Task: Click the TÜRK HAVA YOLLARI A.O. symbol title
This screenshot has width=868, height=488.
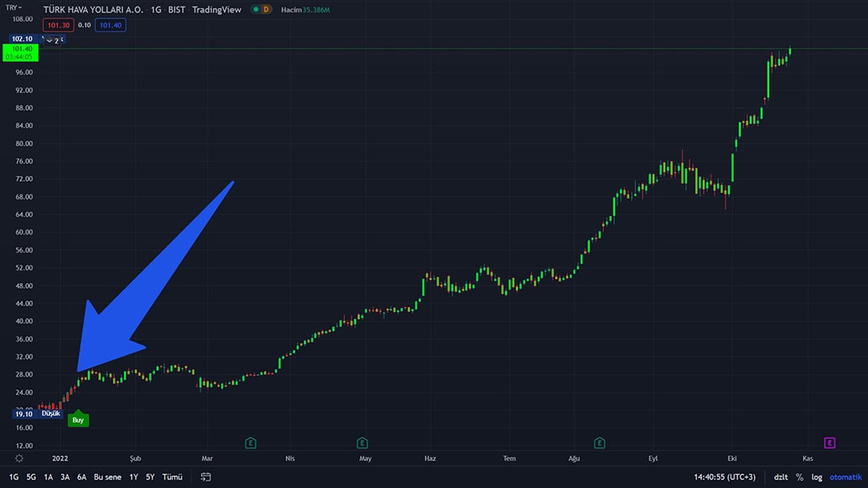Action: [x=93, y=9]
